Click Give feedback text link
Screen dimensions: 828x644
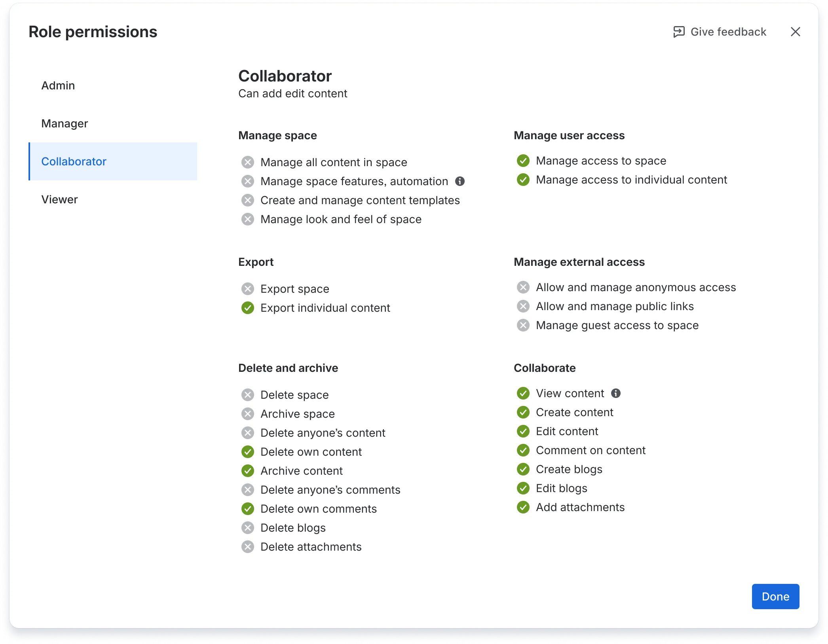click(728, 32)
